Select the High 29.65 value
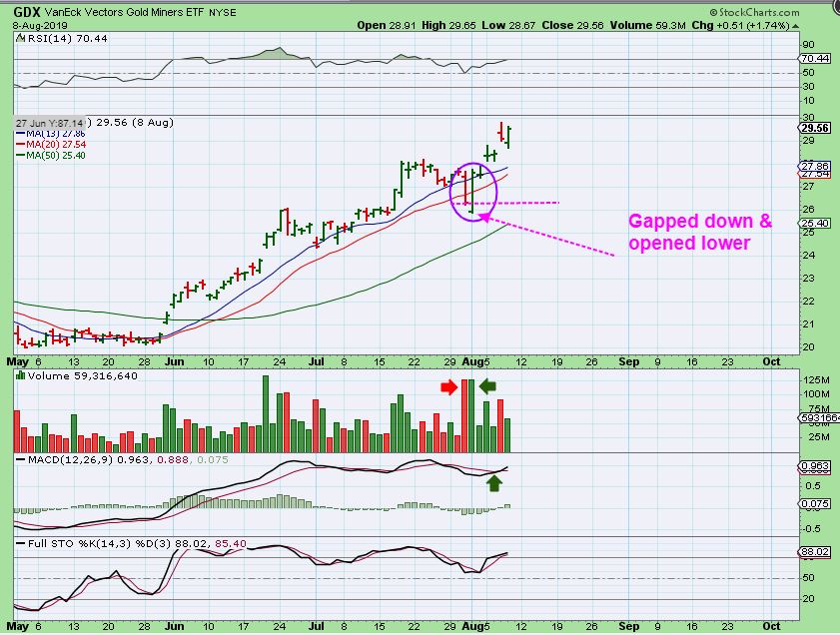This screenshot has width=840, height=635. coord(448,25)
